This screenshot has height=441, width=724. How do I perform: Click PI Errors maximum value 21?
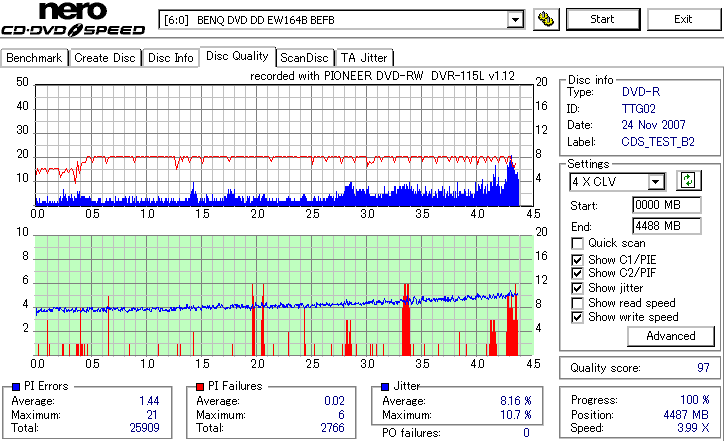[152, 415]
